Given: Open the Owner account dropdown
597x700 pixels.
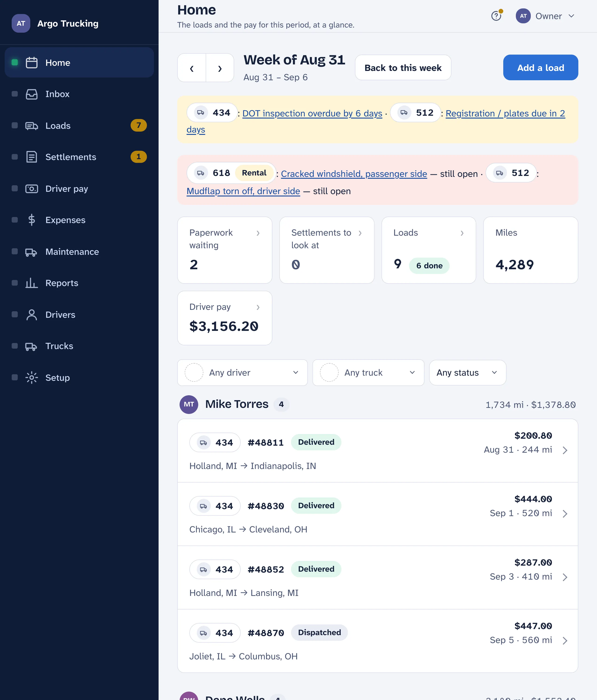Looking at the screenshot, I should 545,16.
